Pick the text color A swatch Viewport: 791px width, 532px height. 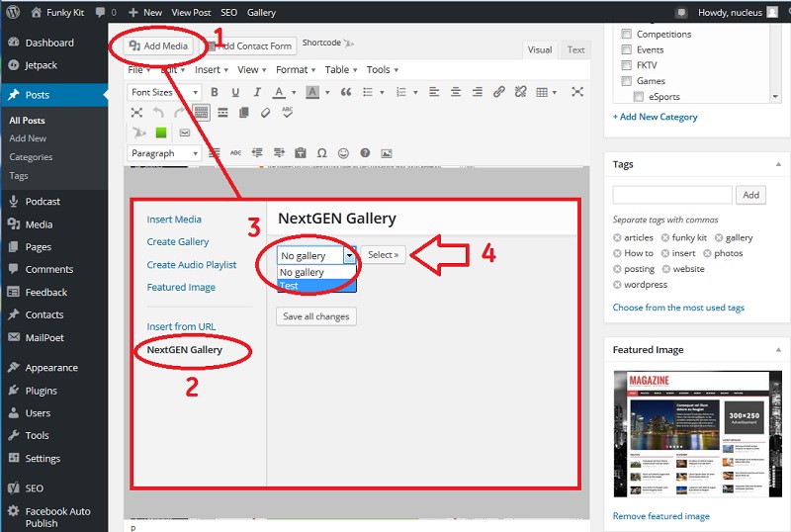point(279,92)
